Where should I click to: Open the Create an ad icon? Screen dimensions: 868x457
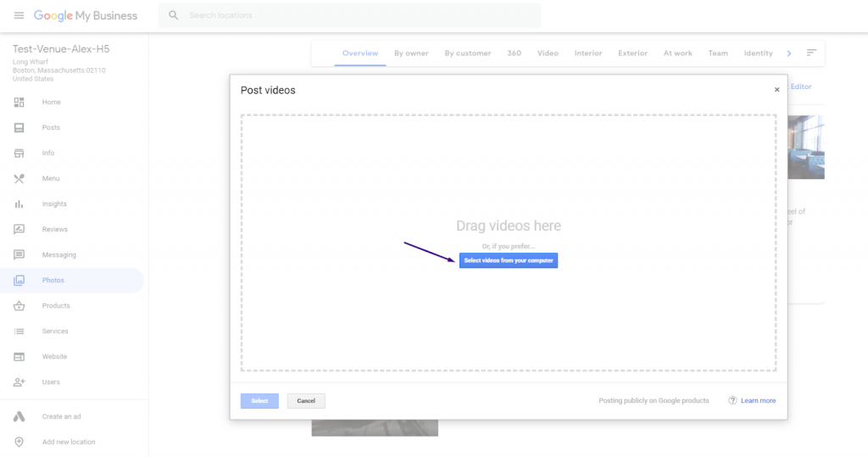click(19, 416)
